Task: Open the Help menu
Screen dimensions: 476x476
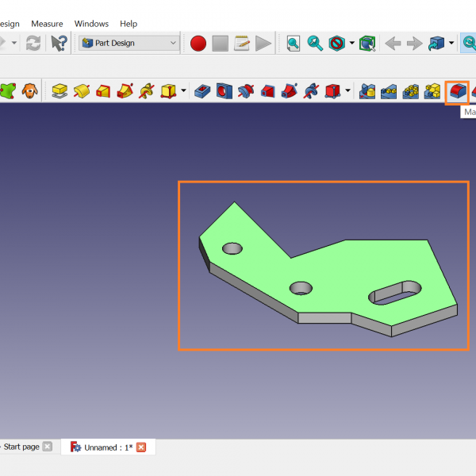Action: point(129,24)
